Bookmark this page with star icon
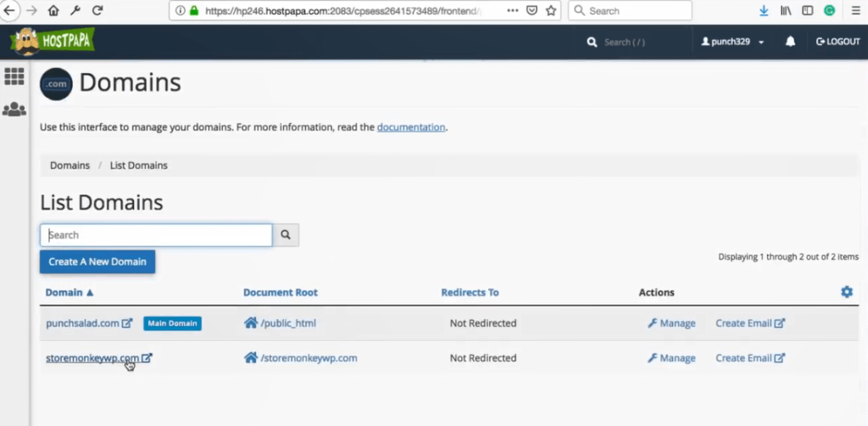The image size is (868, 426). tap(551, 10)
